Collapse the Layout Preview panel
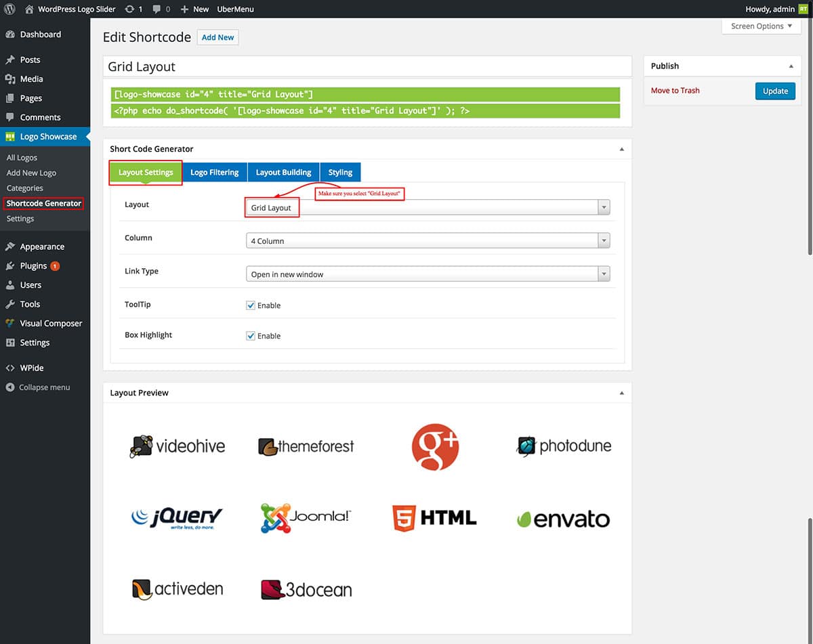The width and height of the screenshot is (813, 644). point(622,393)
